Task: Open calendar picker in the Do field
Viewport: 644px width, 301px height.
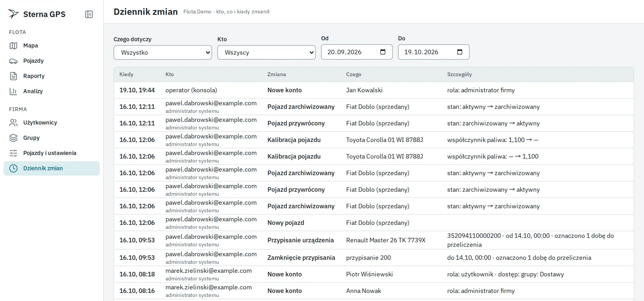Action: pos(460,52)
